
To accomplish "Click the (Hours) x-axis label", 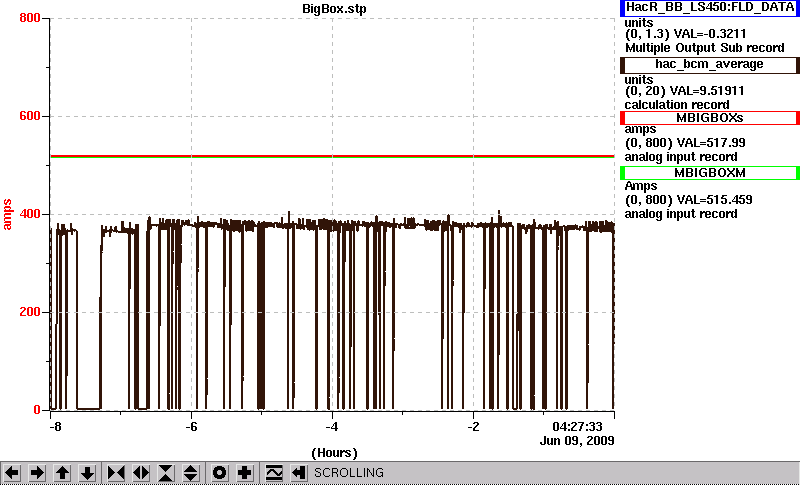I will click(334, 453).
